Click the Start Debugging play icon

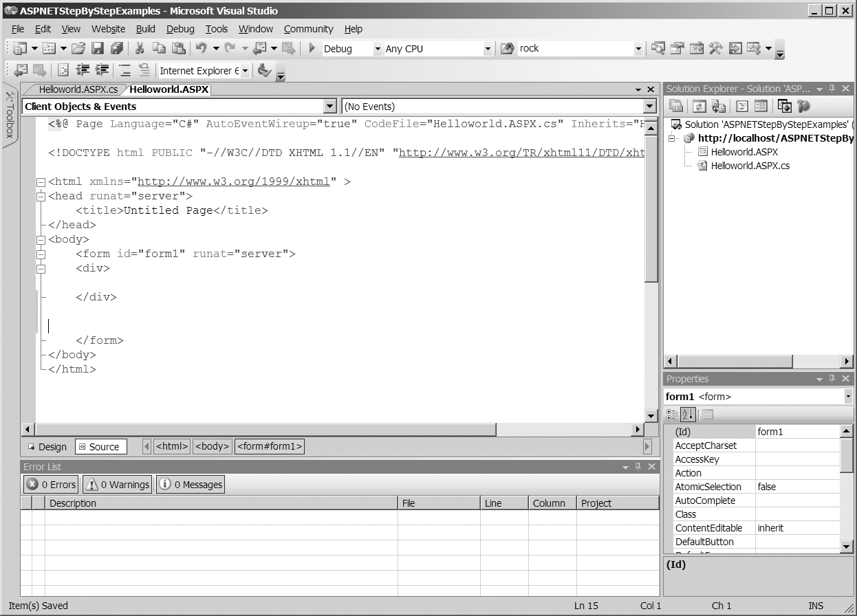pyautogui.click(x=312, y=49)
